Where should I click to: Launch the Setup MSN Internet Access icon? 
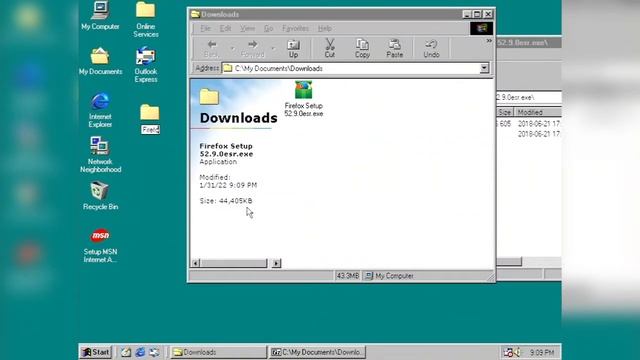pyautogui.click(x=100, y=245)
